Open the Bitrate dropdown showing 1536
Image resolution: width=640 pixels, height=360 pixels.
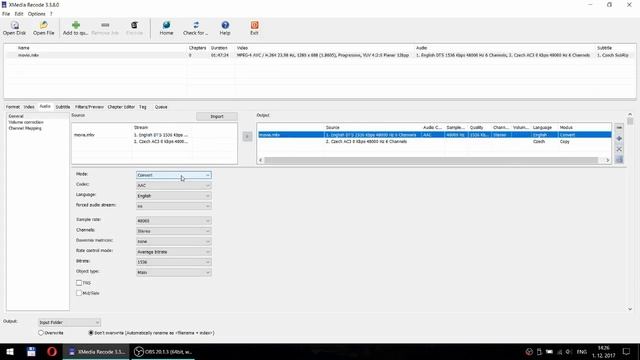pyautogui.click(x=173, y=262)
